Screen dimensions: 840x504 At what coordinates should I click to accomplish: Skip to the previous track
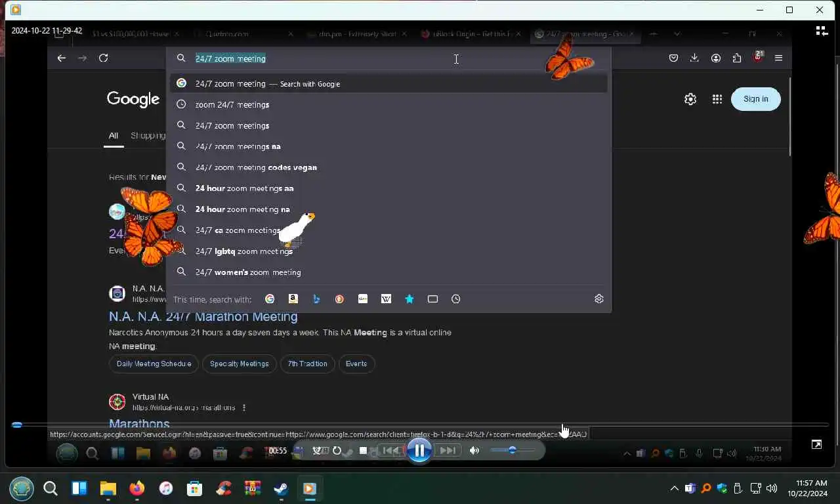(391, 450)
